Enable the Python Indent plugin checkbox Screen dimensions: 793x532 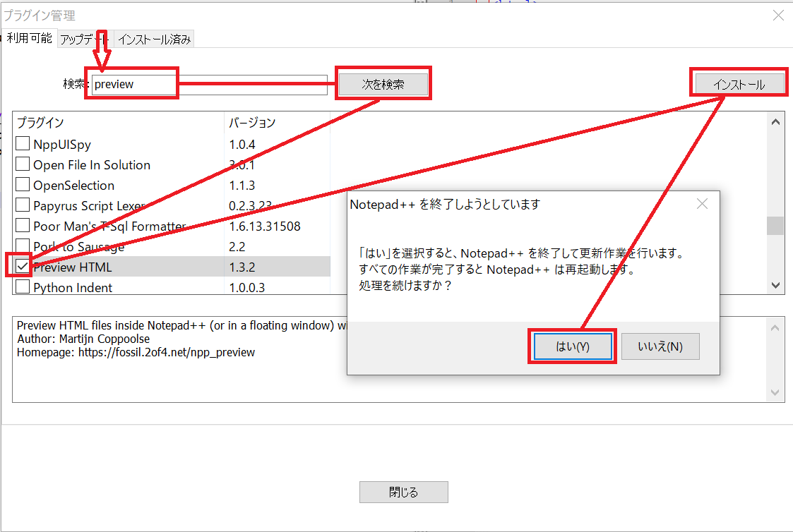[x=23, y=287]
